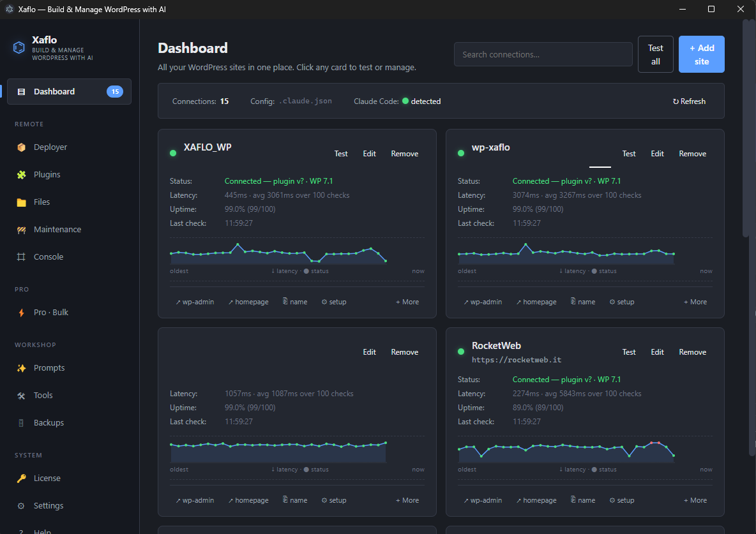This screenshot has height=534, width=756.
Task: Open the Console hash icon
Action: pos(21,257)
